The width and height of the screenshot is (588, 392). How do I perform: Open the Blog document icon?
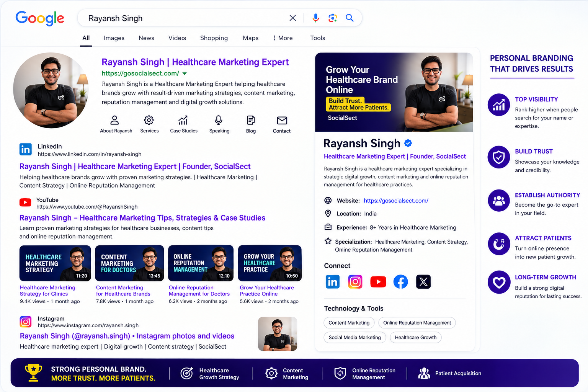[251, 120]
